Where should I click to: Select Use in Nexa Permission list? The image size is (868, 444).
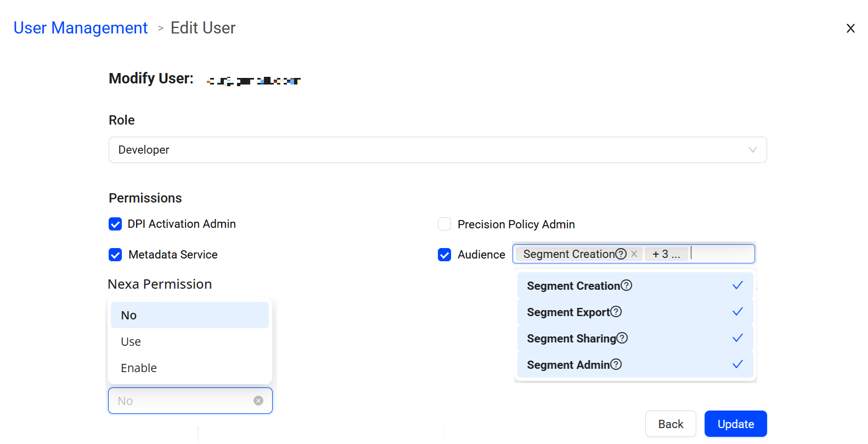pyautogui.click(x=131, y=341)
